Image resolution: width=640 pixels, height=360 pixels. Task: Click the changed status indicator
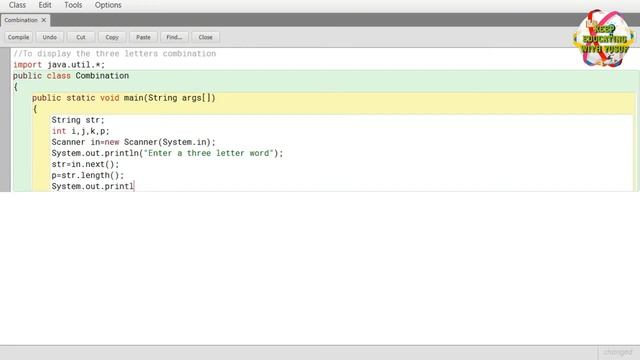(x=618, y=352)
